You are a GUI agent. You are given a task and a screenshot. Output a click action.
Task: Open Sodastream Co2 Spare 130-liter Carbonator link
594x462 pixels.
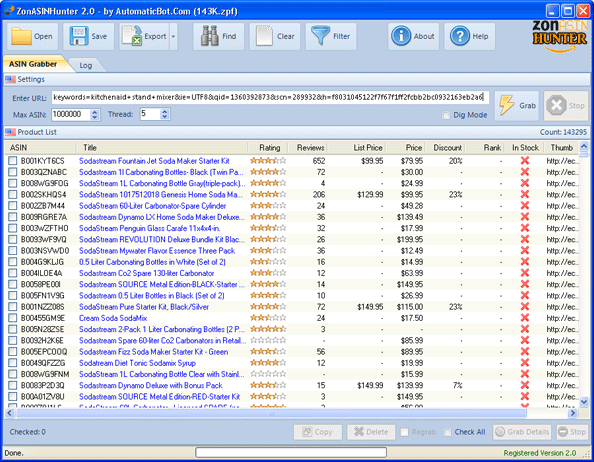tap(146, 273)
